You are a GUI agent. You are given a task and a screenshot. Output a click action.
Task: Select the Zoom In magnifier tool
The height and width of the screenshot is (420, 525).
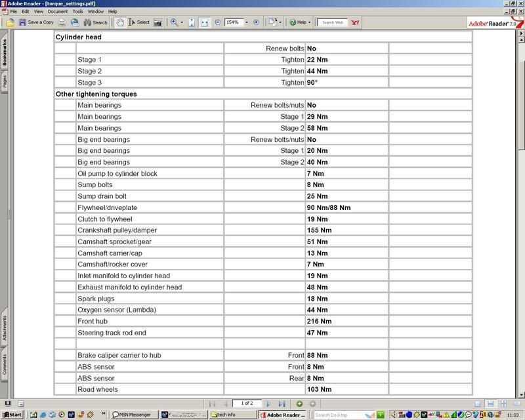point(174,22)
